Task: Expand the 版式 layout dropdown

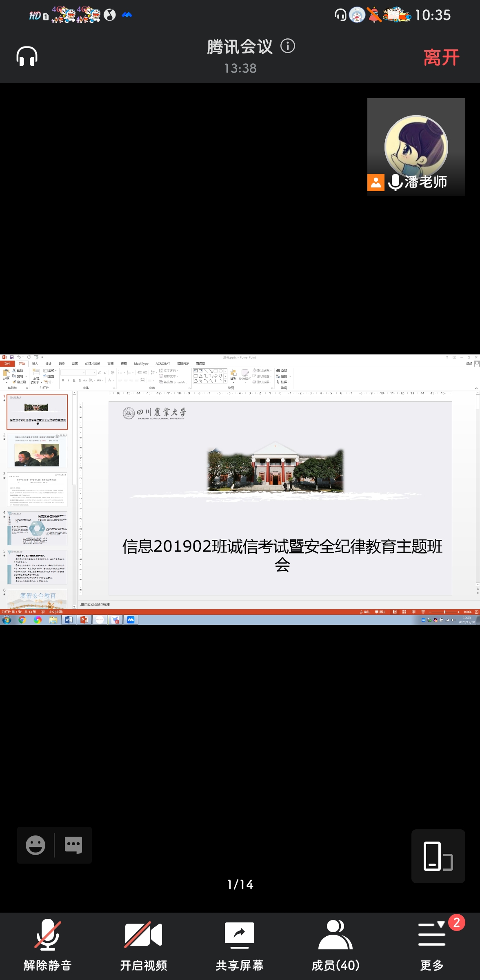Action: coord(51,370)
